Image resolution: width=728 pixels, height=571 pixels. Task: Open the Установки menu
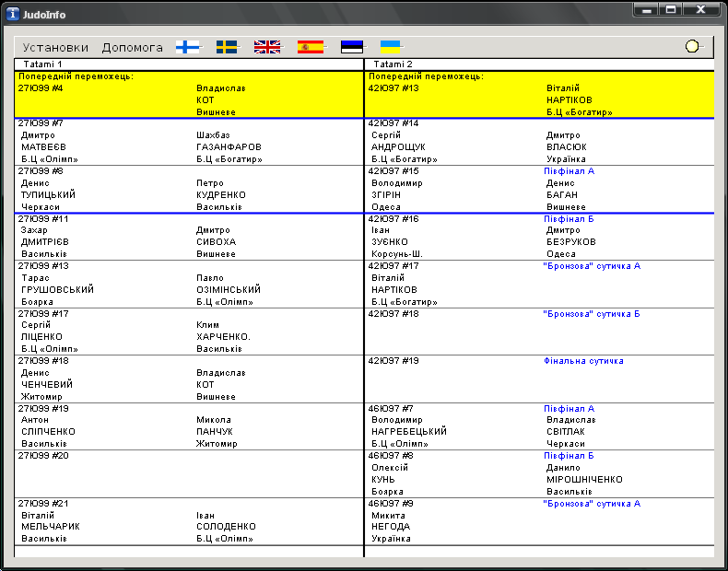pyautogui.click(x=55, y=48)
